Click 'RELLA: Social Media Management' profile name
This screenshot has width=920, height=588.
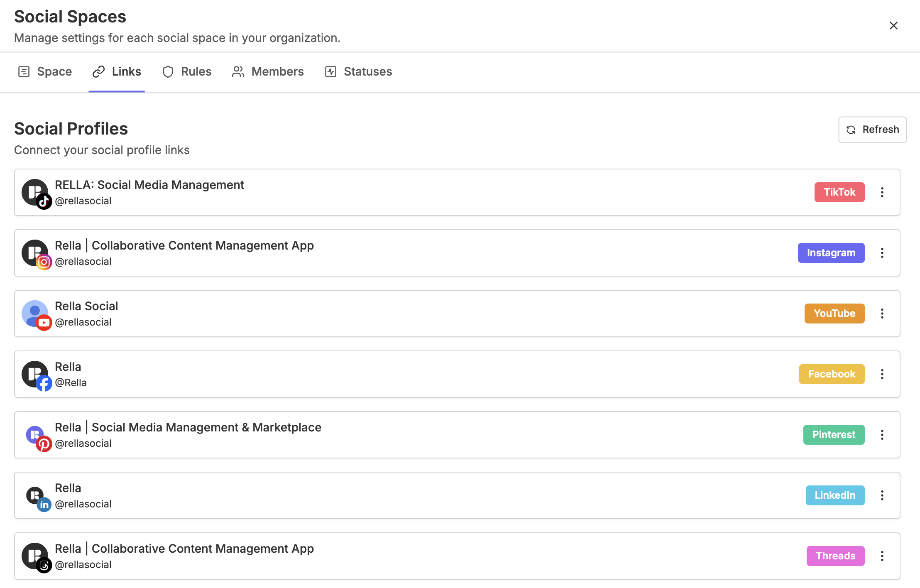click(x=149, y=185)
